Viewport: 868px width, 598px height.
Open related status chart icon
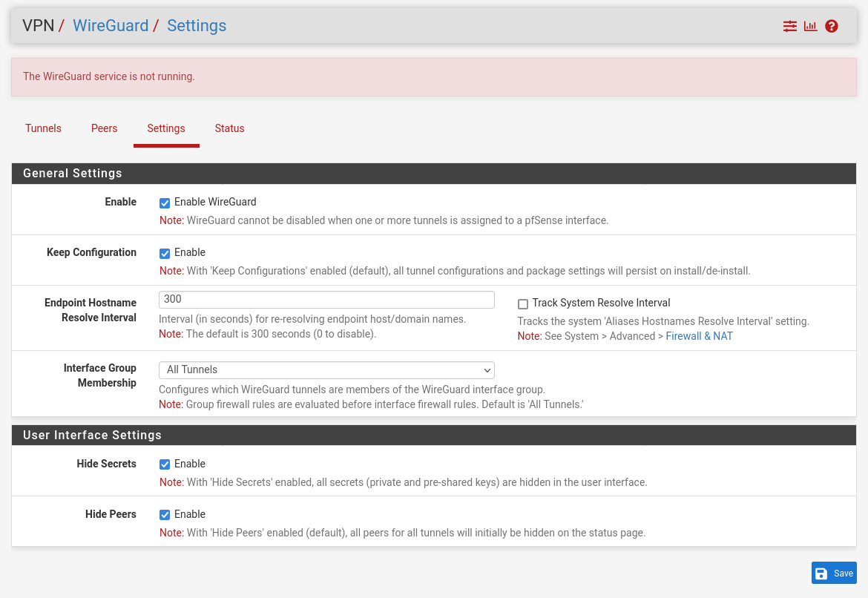click(x=810, y=26)
